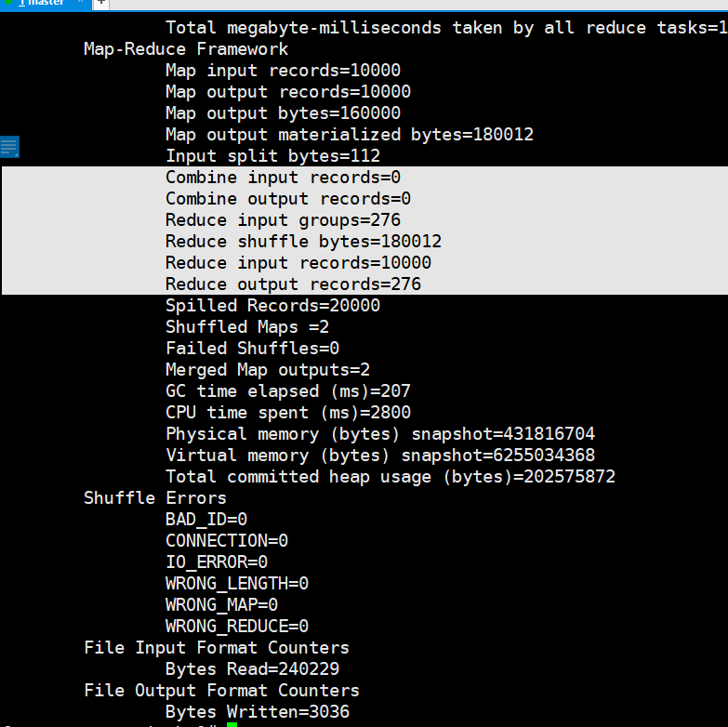The height and width of the screenshot is (727, 728).
Task: Click the WRONG_REDUCE=0 counter line
Action: point(237,627)
